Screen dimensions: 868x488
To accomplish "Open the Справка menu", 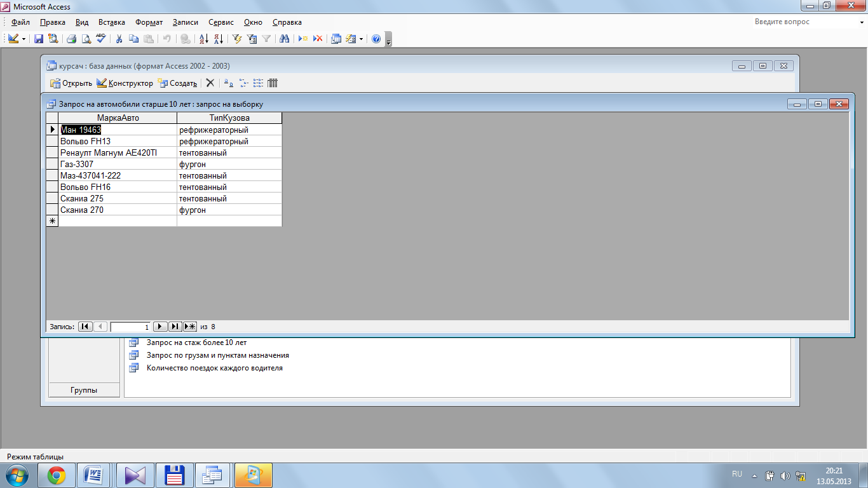I will click(287, 22).
